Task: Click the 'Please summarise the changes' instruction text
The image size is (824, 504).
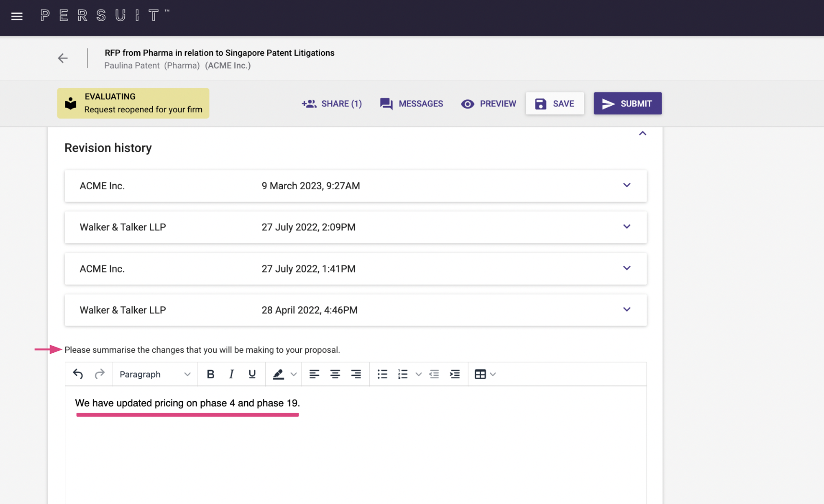Action: click(202, 350)
